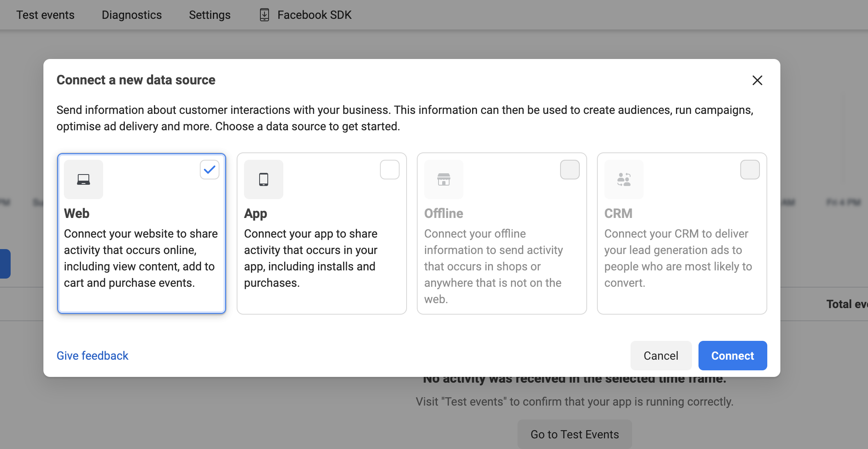Uncheck the Web data source checkbox
This screenshot has width=868, height=449.
210,170
